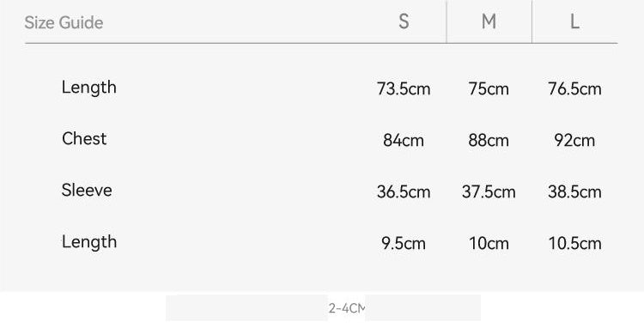Select the L size column header
This screenshot has height=328, width=644.
(x=574, y=21)
